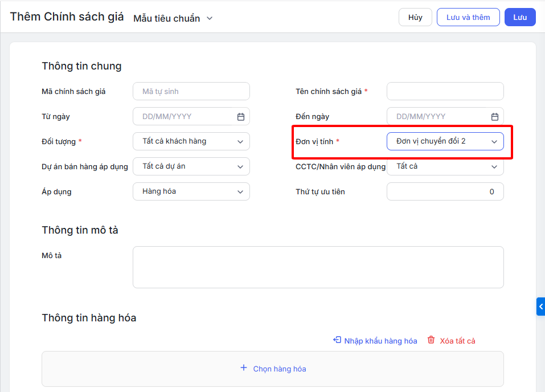The width and height of the screenshot is (545, 392).
Task: Focus the Mã chính sách giá input field
Action: pyautogui.click(x=191, y=91)
